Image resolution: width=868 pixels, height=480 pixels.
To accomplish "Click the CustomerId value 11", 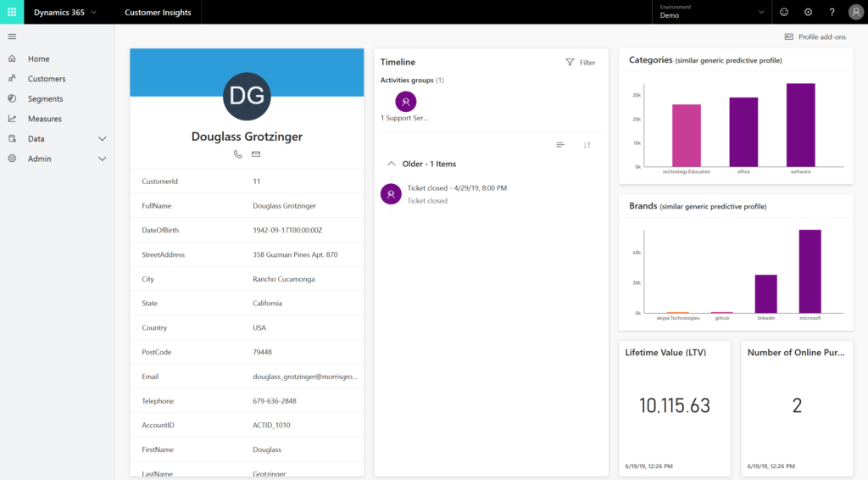I will 256,181.
